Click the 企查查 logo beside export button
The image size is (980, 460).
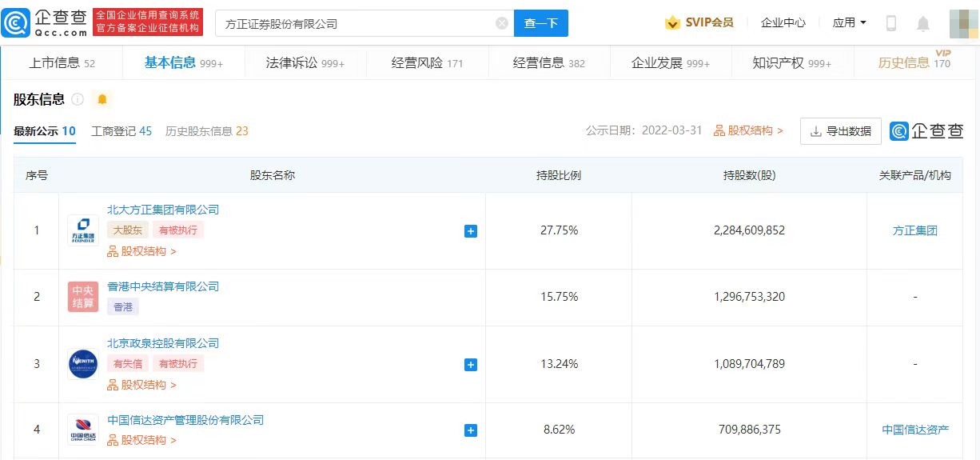(x=926, y=131)
